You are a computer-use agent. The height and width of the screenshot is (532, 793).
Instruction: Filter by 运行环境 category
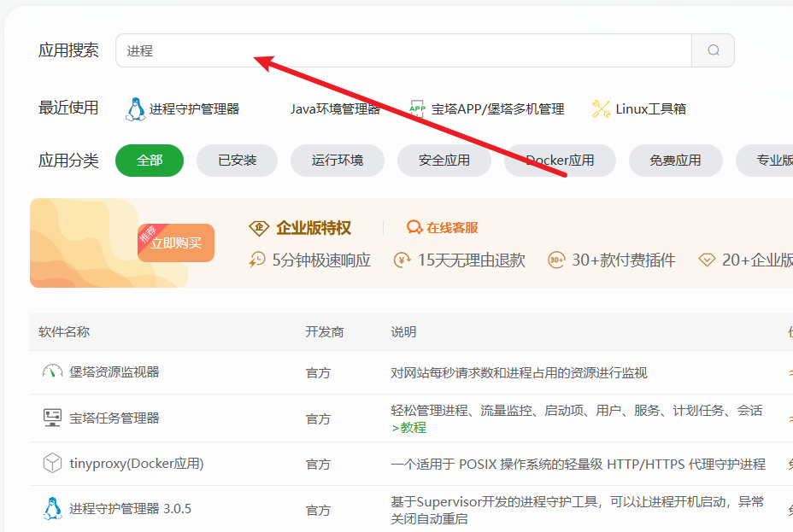click(x=337, y=161)
